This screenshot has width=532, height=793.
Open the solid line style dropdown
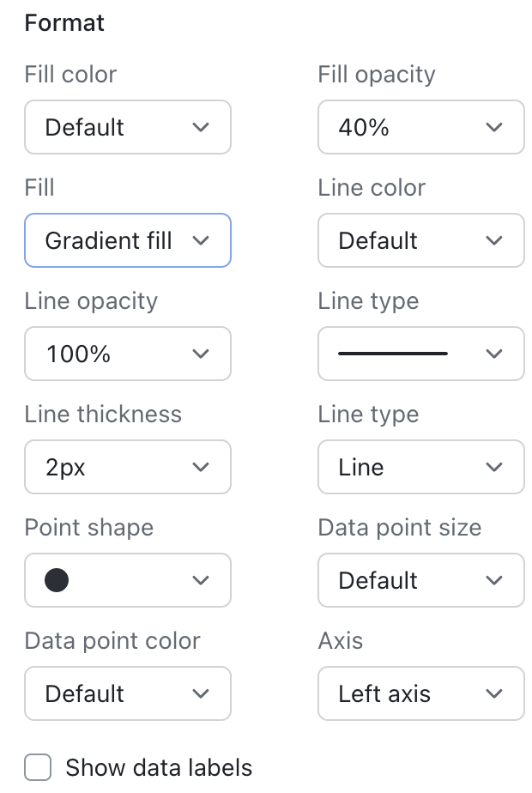pyautogui.click(x=420, y=354)
